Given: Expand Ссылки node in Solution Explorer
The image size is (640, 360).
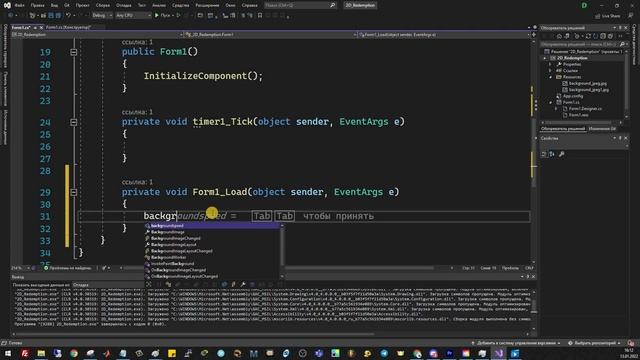Looking at the screenshot, I should click(x=550, y=71).
